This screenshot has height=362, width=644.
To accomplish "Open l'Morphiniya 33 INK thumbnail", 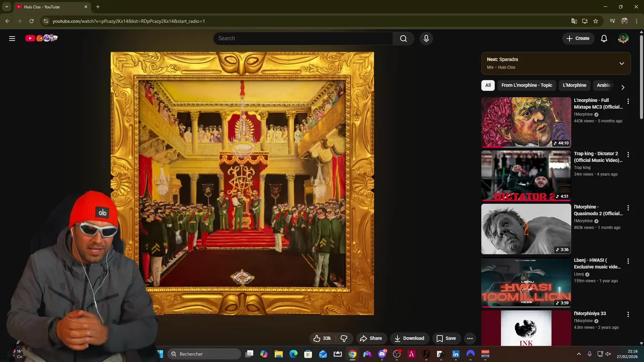I will point(526,328).
